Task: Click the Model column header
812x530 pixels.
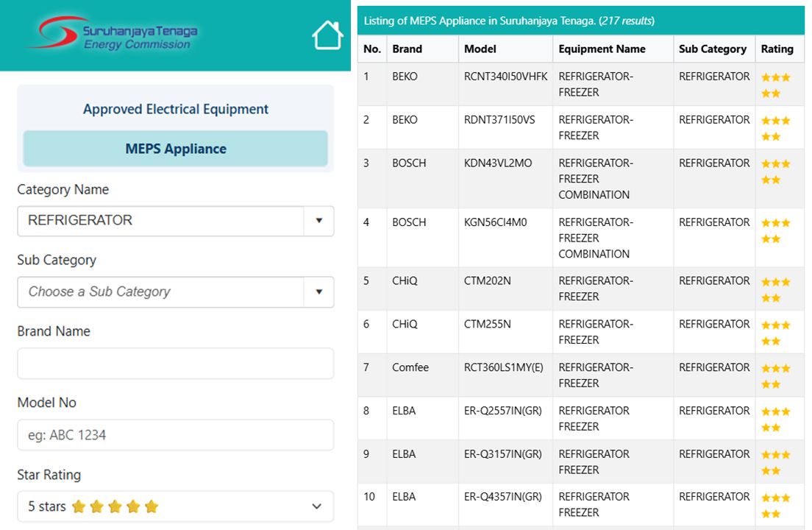Action: [480, 49]
